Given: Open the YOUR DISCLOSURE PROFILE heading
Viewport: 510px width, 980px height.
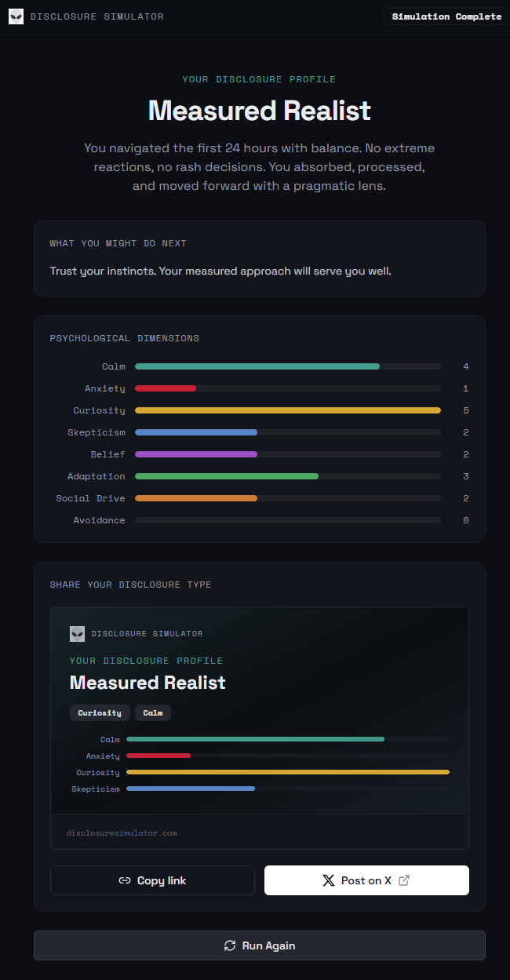Looking at the screenshot, I should [x=259, y=78].
